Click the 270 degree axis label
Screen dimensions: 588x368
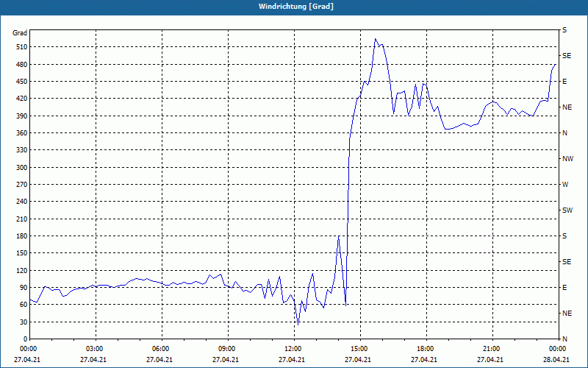22,185
